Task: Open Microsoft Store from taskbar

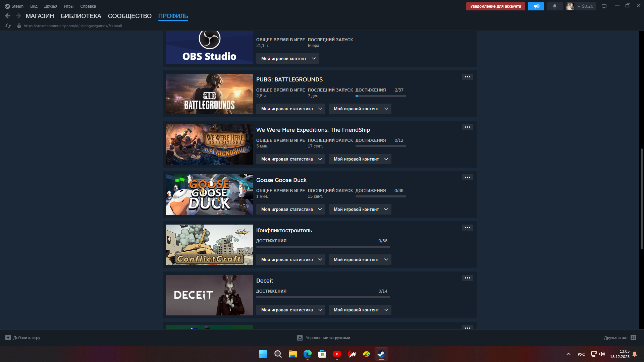Action: pyautogui.click(x=322, y=354)
